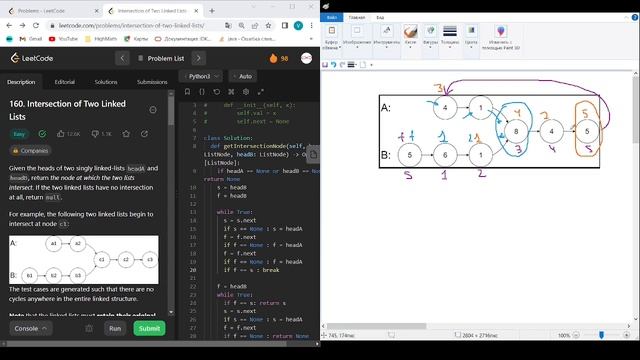Image resolution: width=640 pixels, height=360 pixels.
Task: Switch to the Description tab
Action: tap(21, 82)
